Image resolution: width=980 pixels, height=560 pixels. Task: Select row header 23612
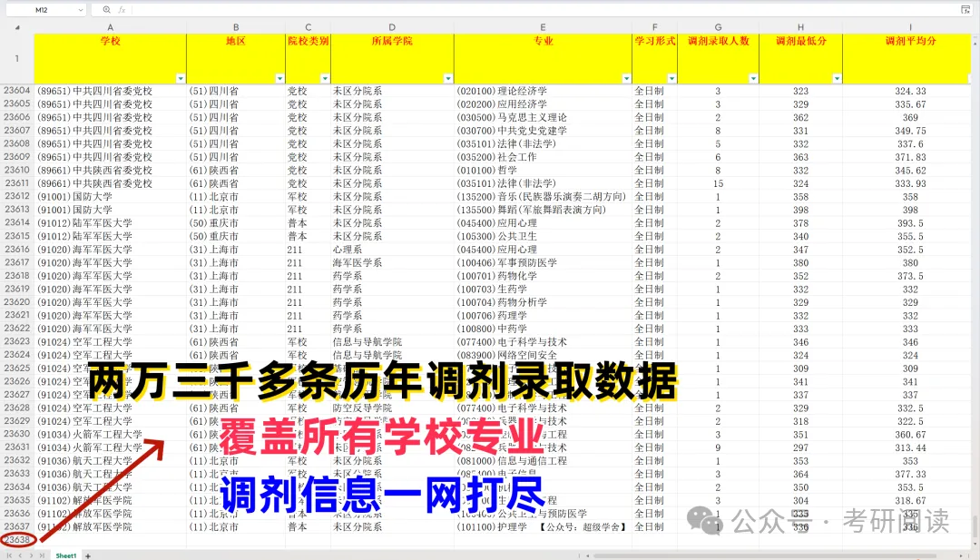point(17,196)
